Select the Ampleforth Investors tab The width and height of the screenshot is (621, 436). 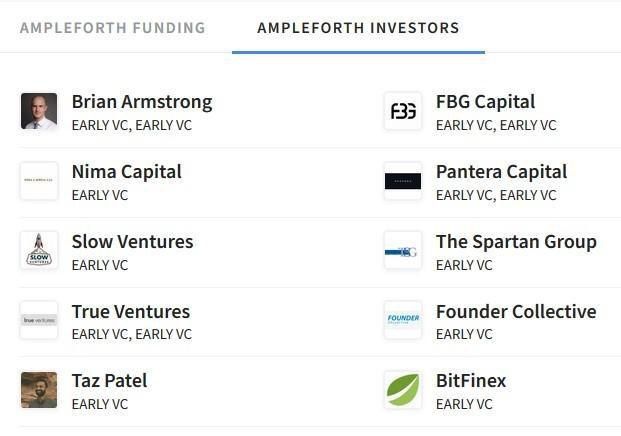click(358, 28)
